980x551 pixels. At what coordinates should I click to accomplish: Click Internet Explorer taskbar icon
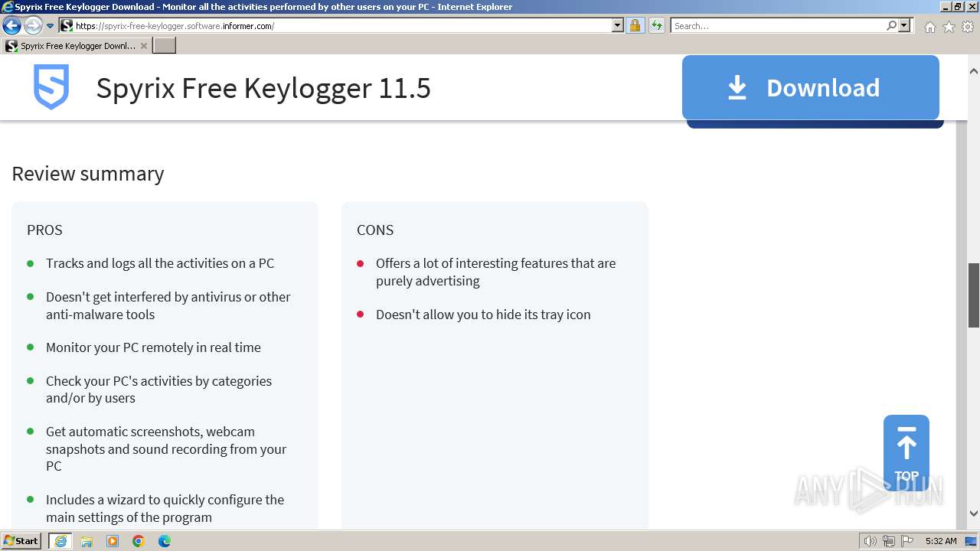(60, 541)
